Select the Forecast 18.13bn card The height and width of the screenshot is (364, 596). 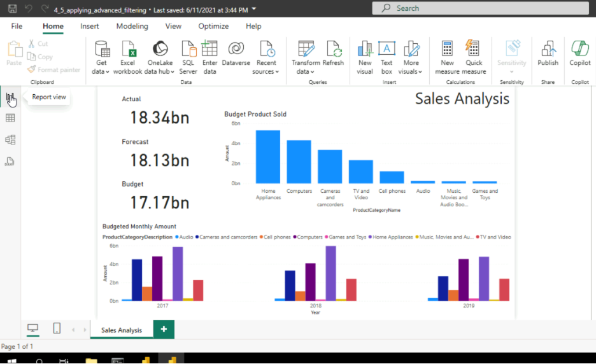[x=160, y=160]
